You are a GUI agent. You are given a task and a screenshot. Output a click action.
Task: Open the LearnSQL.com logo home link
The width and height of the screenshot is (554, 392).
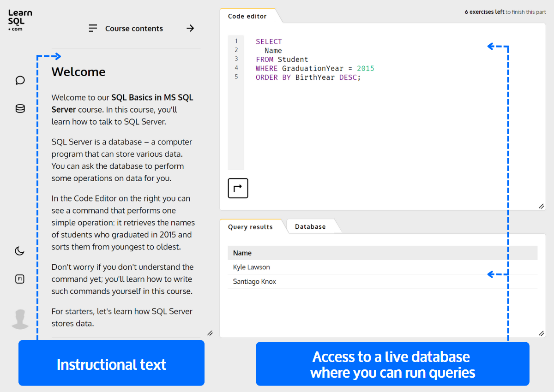click(20, 20)
